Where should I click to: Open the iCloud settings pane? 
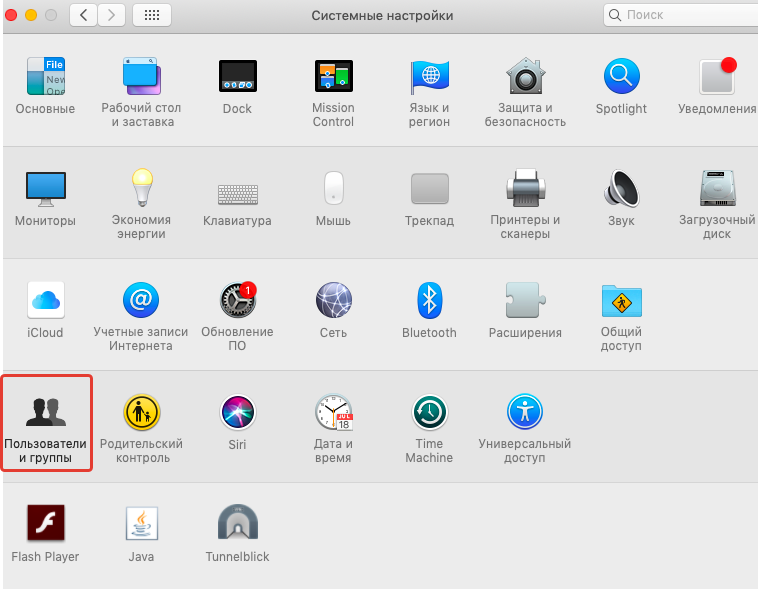point(45,300)
